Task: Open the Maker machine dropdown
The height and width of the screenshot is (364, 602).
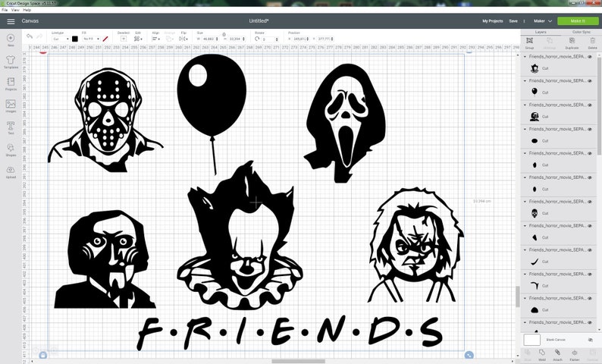Action: [x=543, y=21]
